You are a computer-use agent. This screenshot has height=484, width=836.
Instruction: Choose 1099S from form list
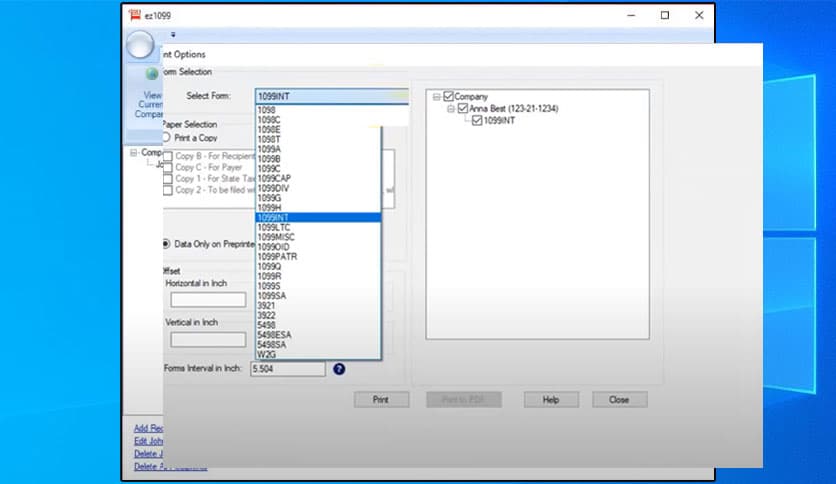[x=318, y=286]
